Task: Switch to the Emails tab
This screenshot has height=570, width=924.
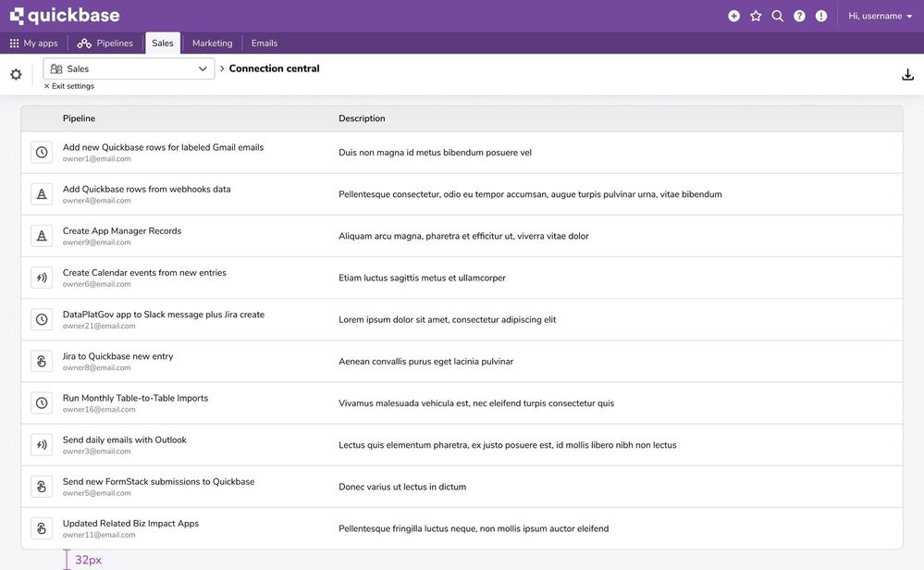Action: click(264, 43)
